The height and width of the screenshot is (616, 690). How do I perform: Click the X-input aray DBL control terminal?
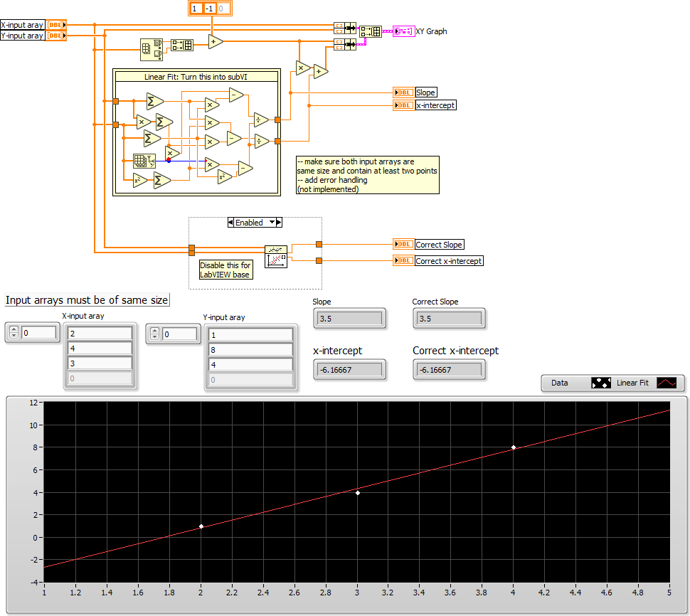click(56, 25)
